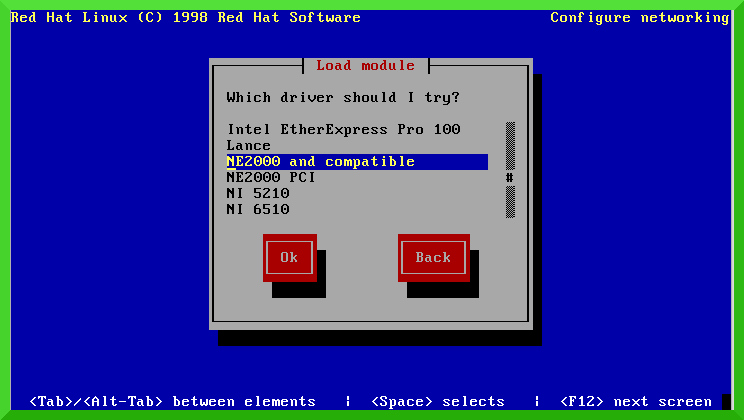Click the driver list scrollbar thumb marker
Viewport: 744px width, 420px height.
coord(510,178)
